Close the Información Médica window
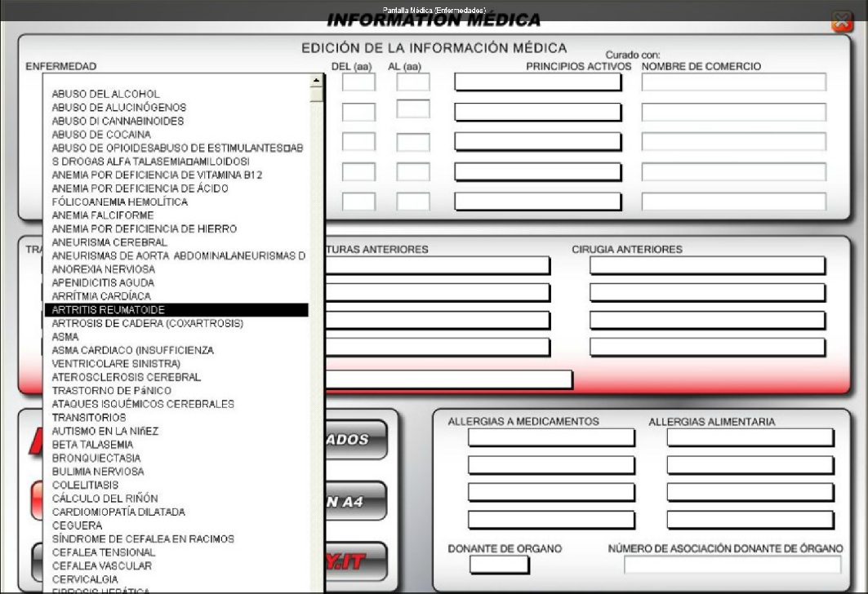 [842, 21]
